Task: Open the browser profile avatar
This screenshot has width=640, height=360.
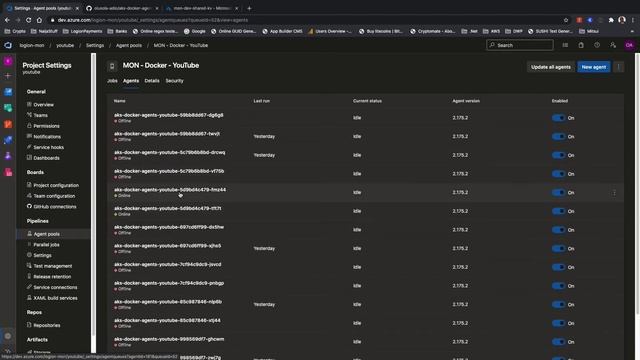Action: [622, 20]
